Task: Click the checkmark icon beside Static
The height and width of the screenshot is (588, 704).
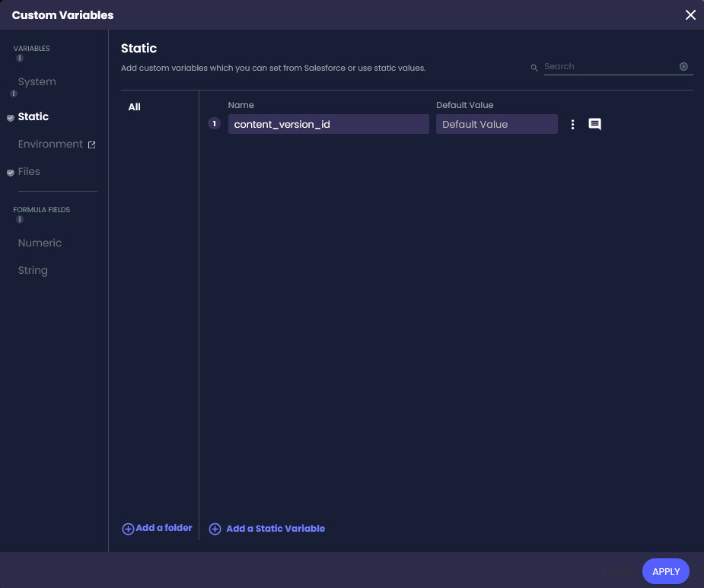Action: coord(11,118)
